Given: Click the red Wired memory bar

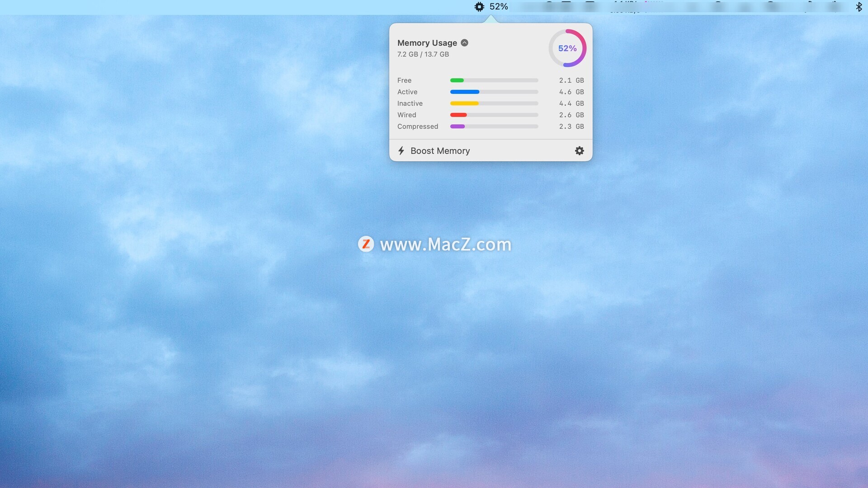Looking at the screenshot, I should point(458,115).
